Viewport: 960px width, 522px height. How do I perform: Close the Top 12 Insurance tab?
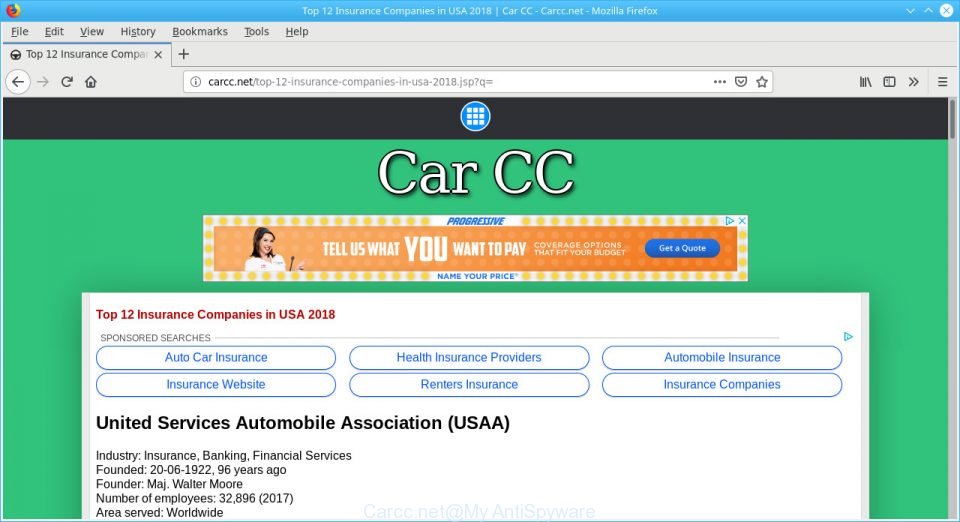click(x=158, y=54)
